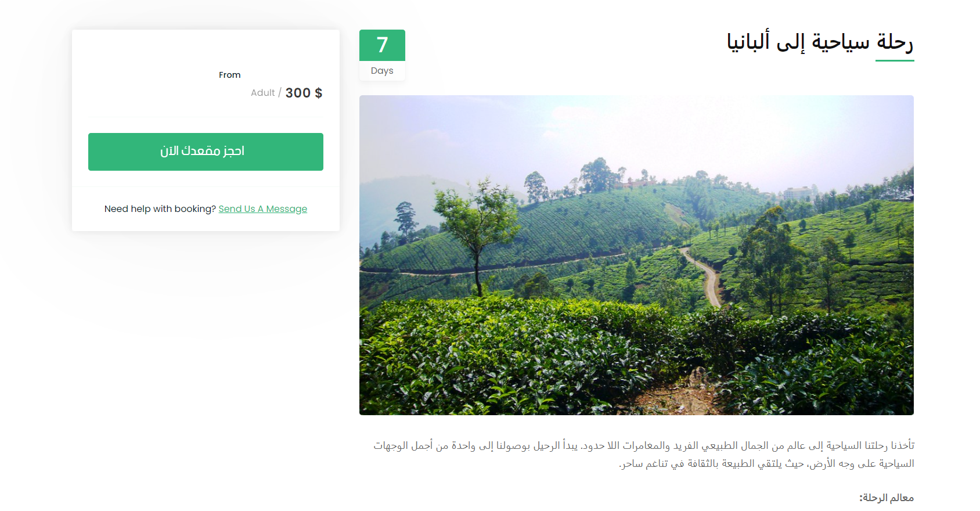This screenshot has height=511, width=980.
Task: Click the tea plantation trip photo
Action: [636, 255]
